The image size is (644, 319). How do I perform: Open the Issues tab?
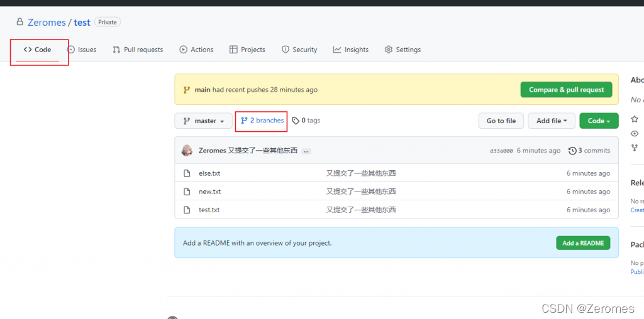(x=82, y=50)
